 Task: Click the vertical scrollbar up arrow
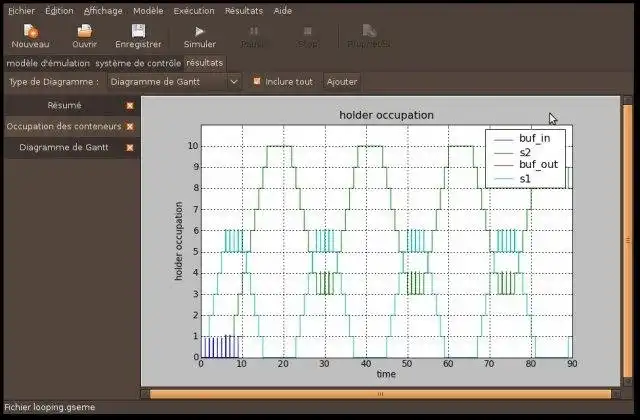click(x=628, y=100)
